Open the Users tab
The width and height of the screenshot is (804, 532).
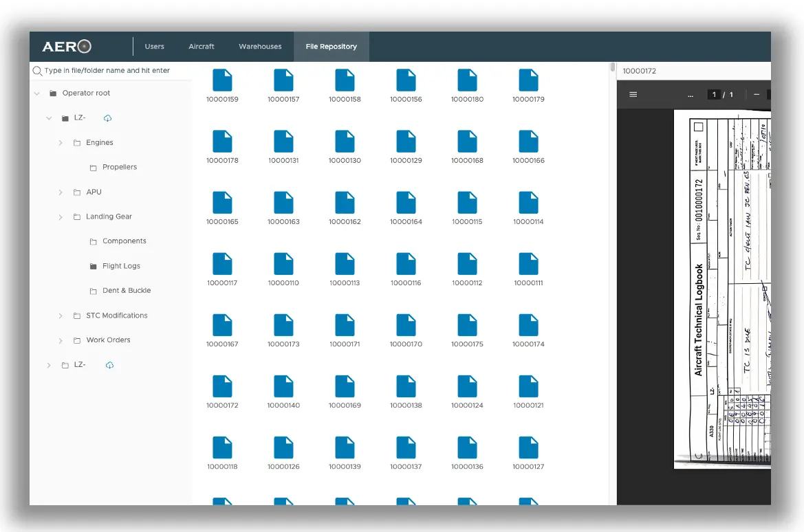(155, 47)
